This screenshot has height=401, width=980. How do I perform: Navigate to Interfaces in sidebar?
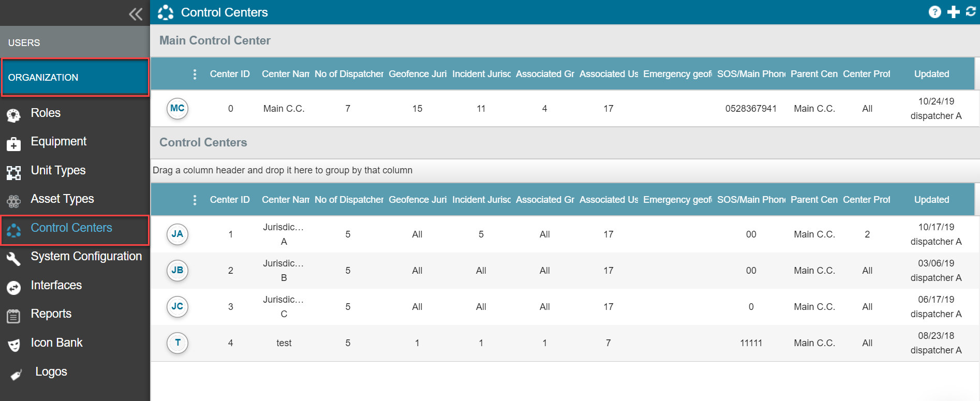56,286
